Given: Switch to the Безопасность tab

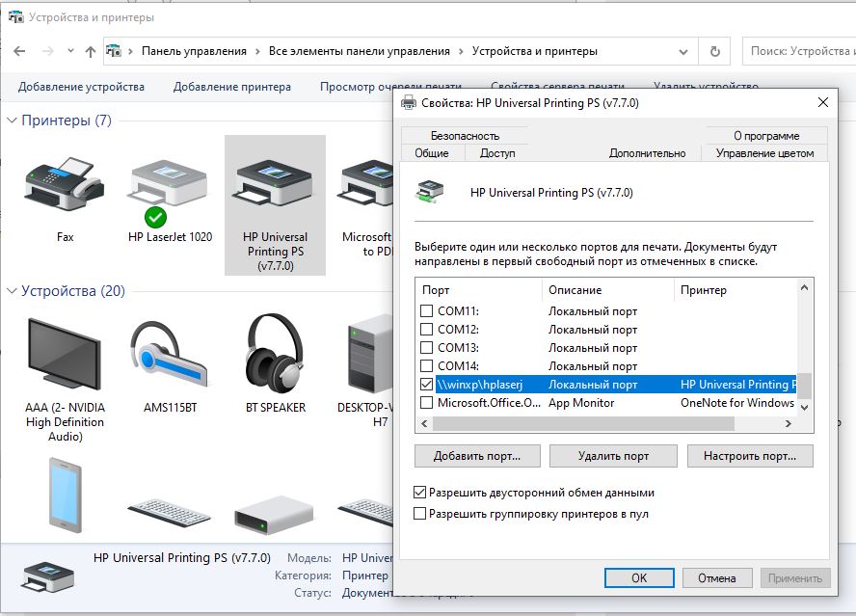Looking at the screenshot, I should coord(465,136).
